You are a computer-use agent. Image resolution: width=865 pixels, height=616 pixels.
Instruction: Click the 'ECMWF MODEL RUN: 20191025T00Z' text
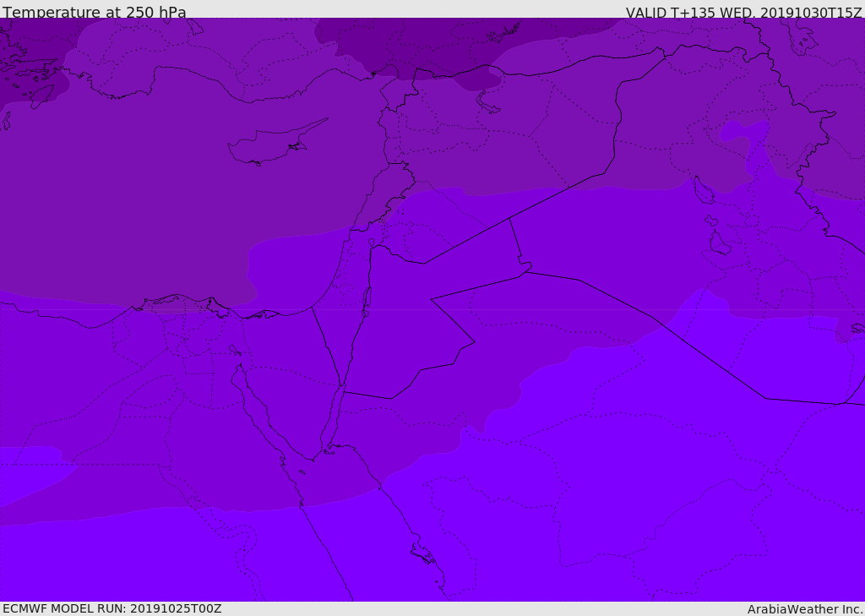pyautogui.click(x=112, y=608)
